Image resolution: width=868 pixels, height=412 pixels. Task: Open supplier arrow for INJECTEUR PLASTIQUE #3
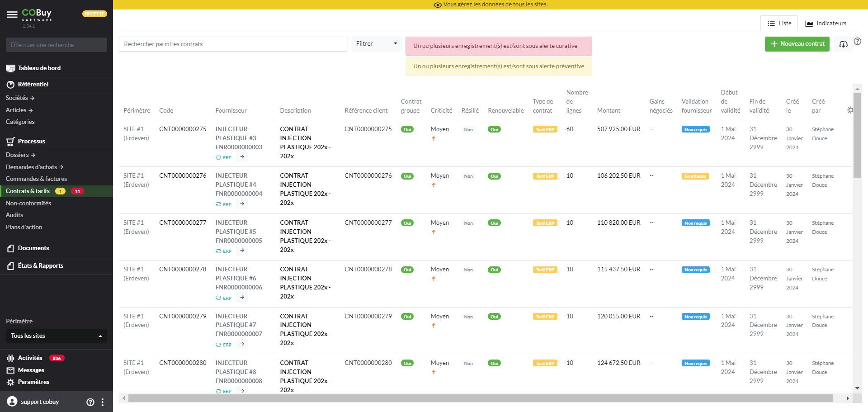(242, 157)
